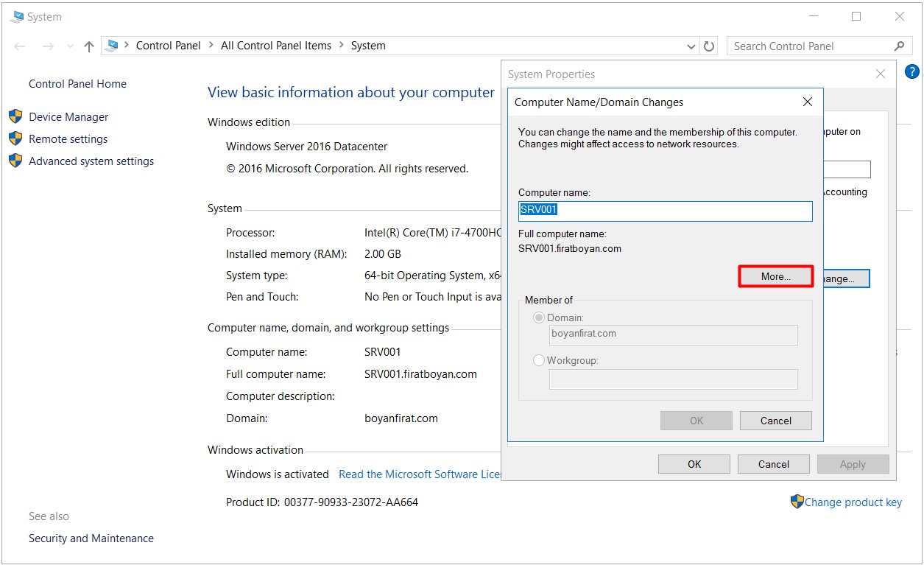The height and width of the screenshot is (565, 924).
Task: Click the Advanced system settings shield icon
Action: [15, 161]
